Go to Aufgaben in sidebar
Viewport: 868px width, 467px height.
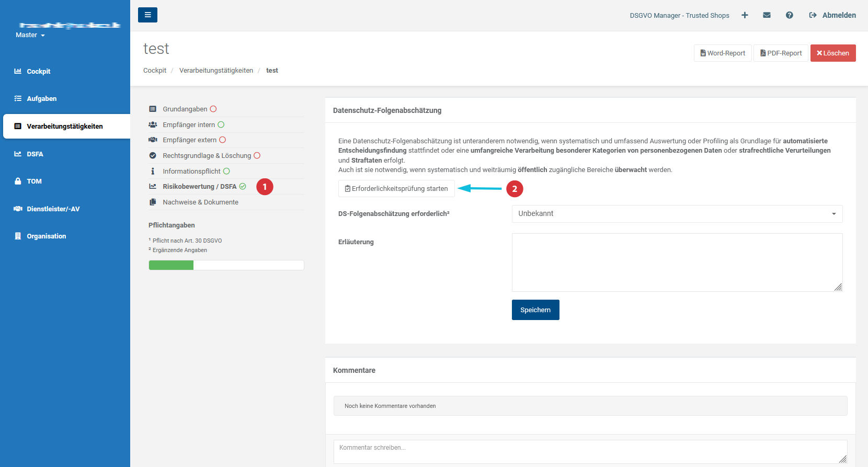pos(41,99)
